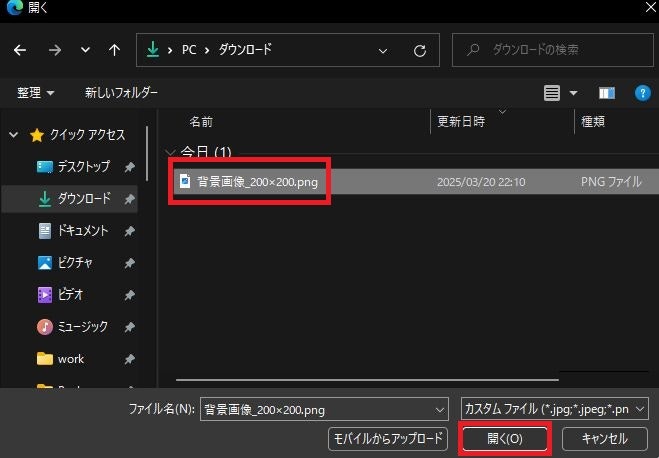This screenshot has width=659, height=458.
Task: Click the デスクトップ monitor icon
Action: 45,167
